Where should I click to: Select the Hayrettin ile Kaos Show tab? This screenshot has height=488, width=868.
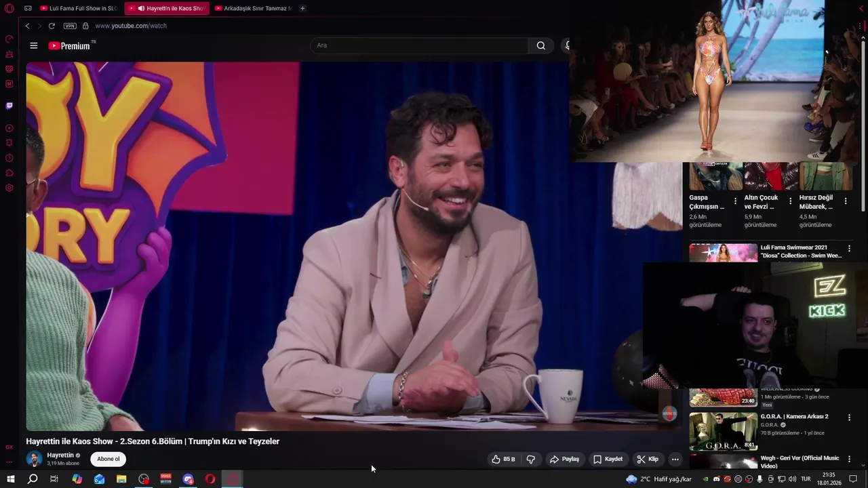pos(166,8)
